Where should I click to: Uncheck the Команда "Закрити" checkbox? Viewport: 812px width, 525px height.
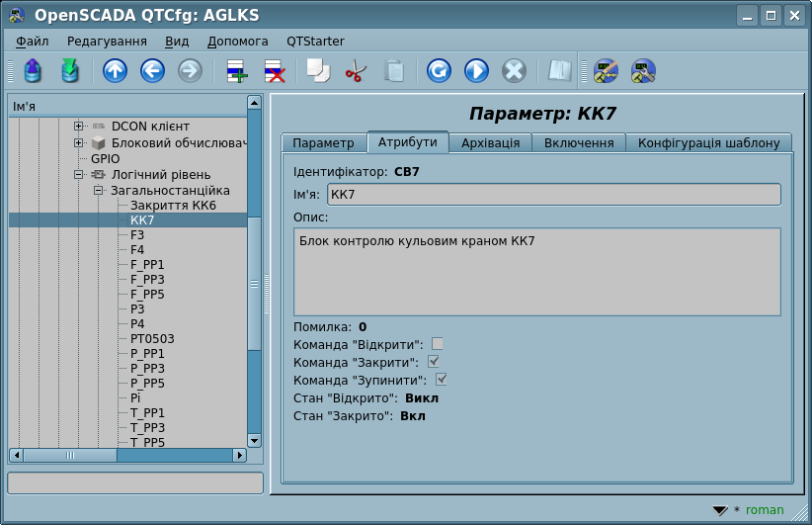(x=433, y=362)
